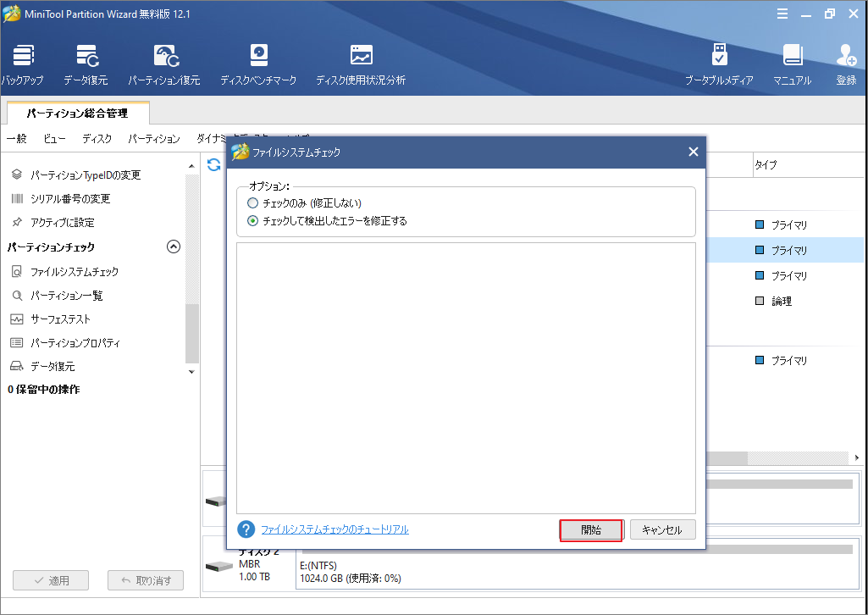
Task: Select チェックして検出したエラーを修正する radio option
Action: [x=252, y=221]
